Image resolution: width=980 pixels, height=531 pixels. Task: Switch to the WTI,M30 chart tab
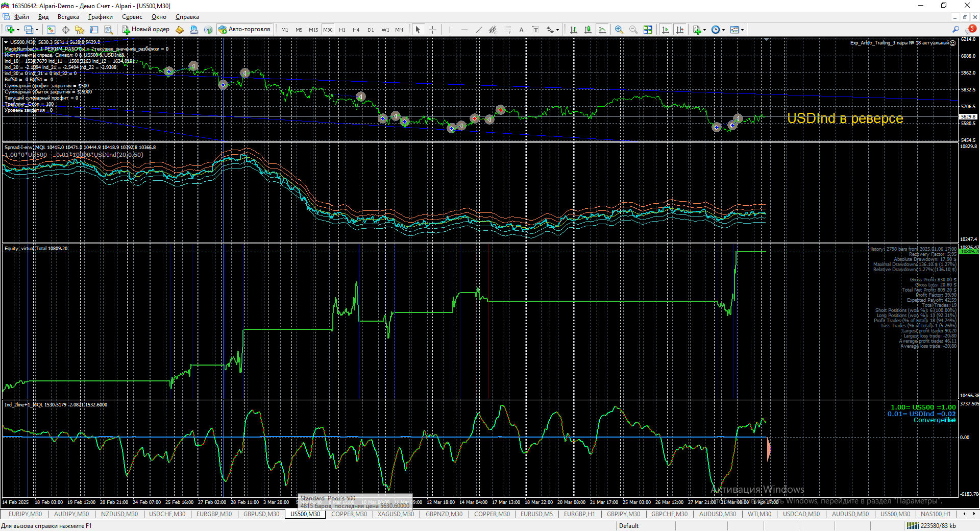tap(759, 514)
